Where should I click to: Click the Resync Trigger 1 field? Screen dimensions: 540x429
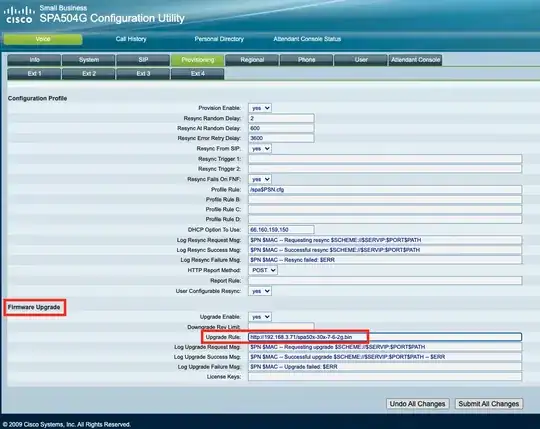pos(385,159)
